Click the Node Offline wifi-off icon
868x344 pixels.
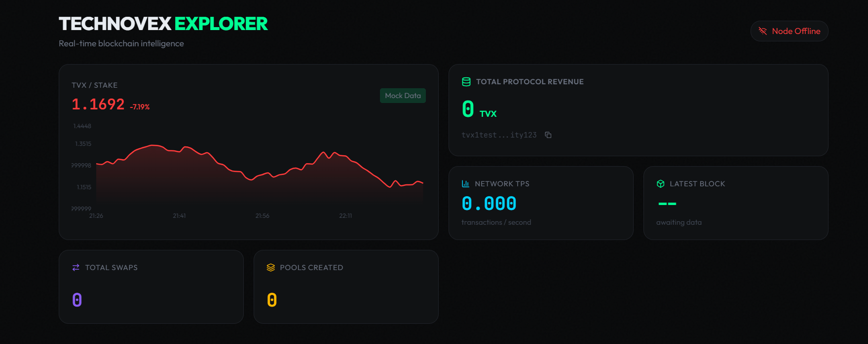tap(762, 31)
